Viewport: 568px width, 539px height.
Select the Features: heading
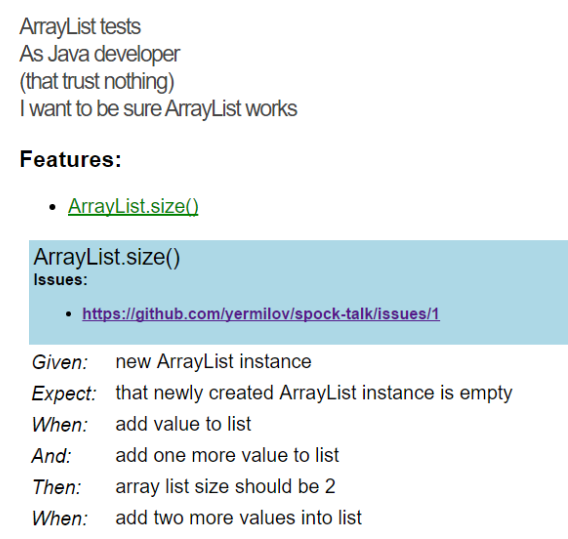coord(70,159)
